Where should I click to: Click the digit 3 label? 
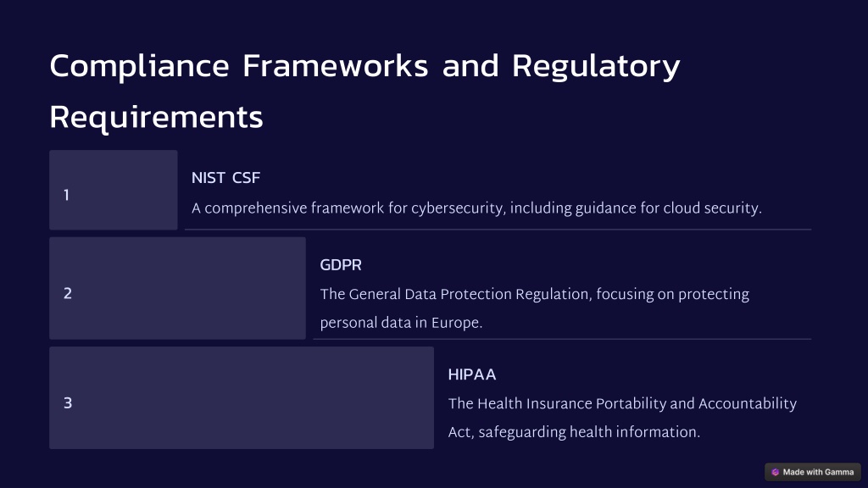click(x=68, y=402)
